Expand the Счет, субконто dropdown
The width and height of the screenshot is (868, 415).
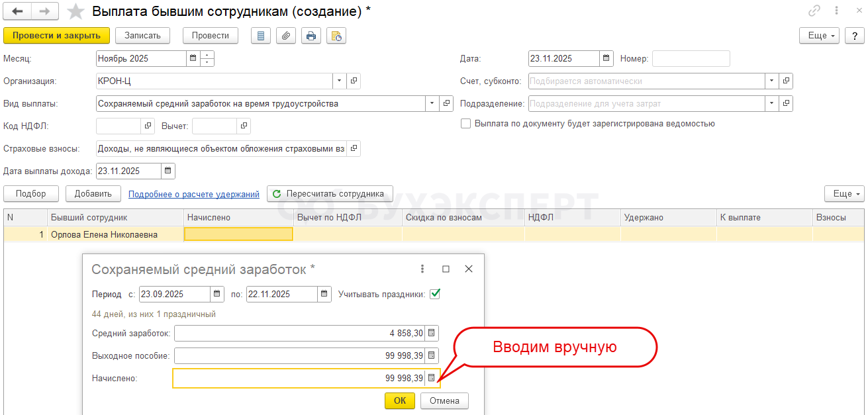772,81
